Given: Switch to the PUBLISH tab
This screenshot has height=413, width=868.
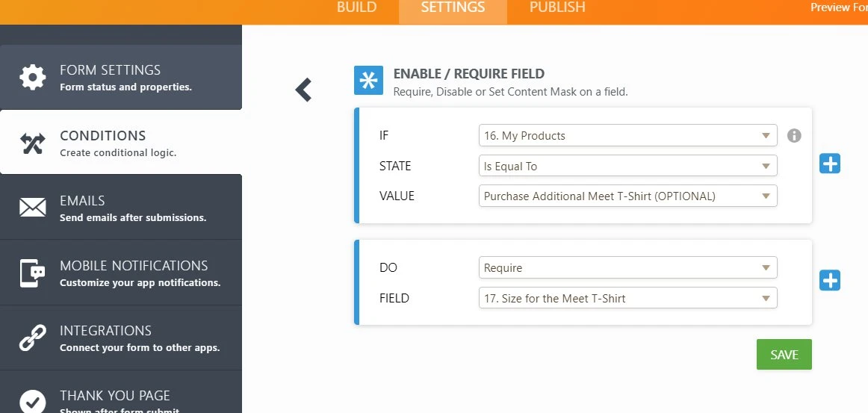Looking at the screenshot, I should point(557,7).
